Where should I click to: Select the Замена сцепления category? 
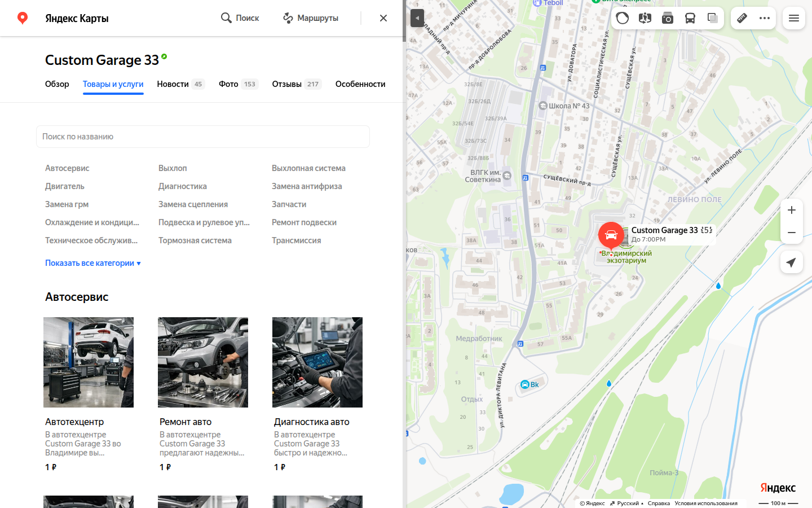click(193, 204)
